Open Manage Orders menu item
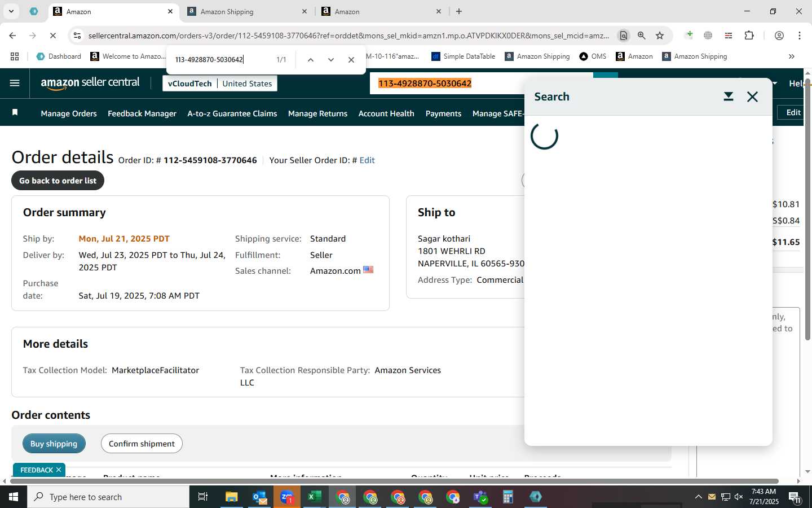 69,113
